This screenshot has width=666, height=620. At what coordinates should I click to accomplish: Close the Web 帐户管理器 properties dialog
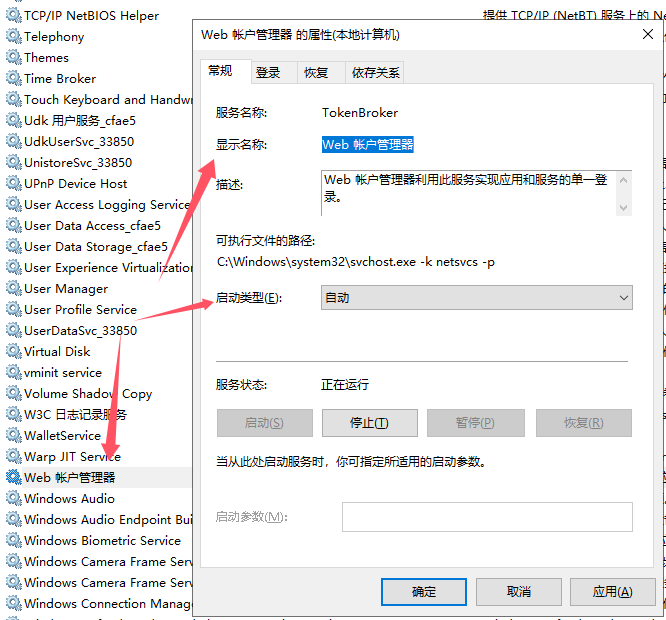(647, 34)
